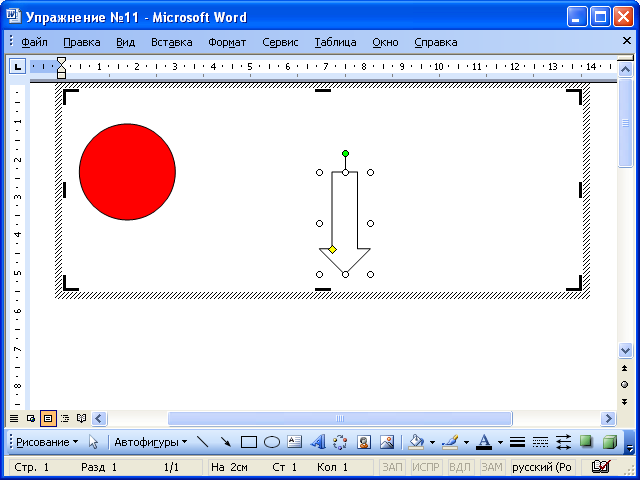Open the Вид menu
This screenshot has width=640, height=480.
tap(125, 42)
